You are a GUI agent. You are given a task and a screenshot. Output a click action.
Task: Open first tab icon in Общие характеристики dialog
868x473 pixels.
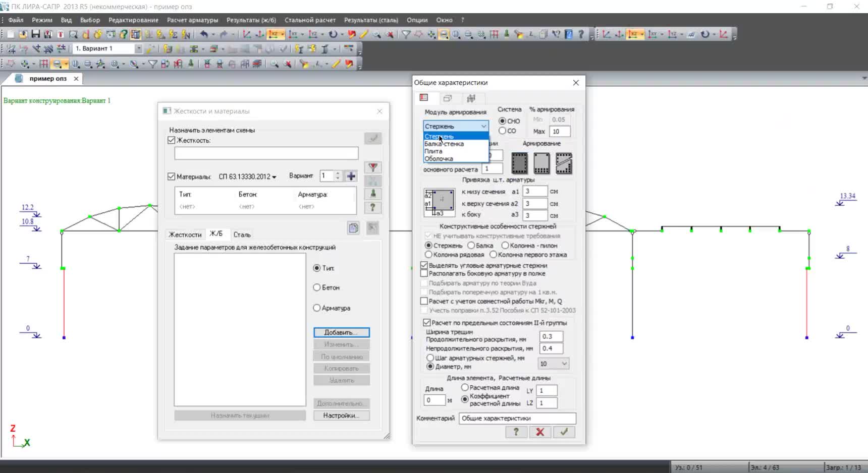pos(424,98)
